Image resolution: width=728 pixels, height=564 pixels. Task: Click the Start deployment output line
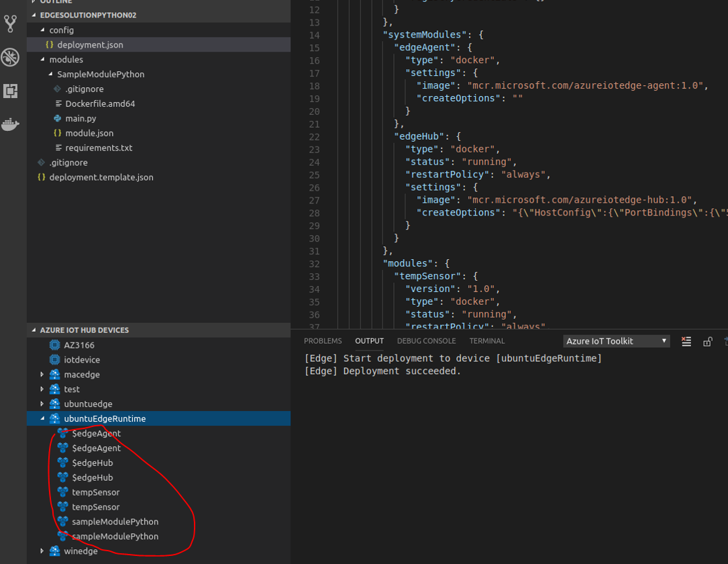click(x=453, y=359)
